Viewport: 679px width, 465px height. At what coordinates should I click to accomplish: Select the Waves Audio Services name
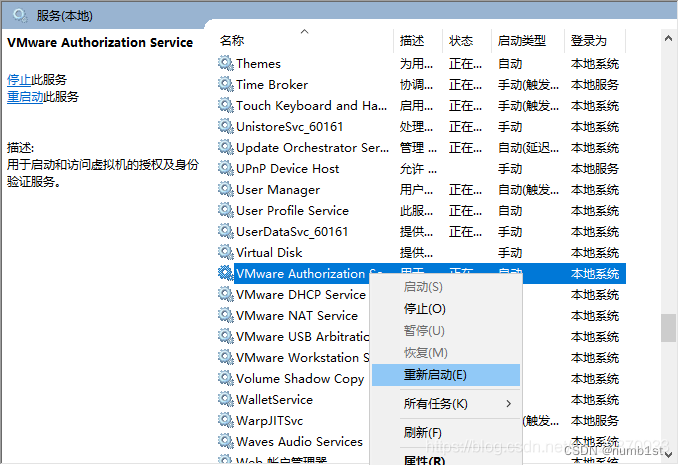pyautogui.click(x=299, y=442)
